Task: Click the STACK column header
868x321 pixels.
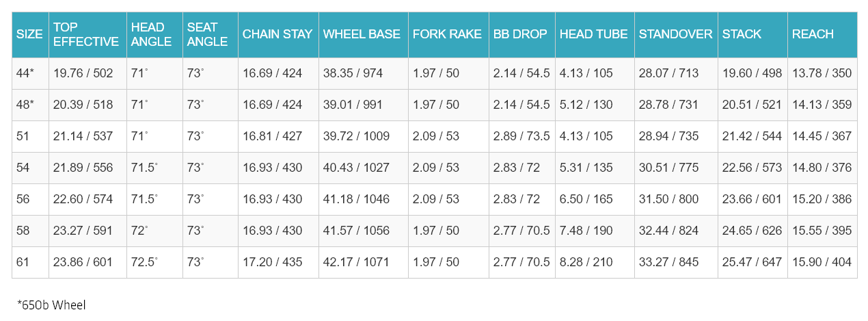Action: click(x=742, y=34)
